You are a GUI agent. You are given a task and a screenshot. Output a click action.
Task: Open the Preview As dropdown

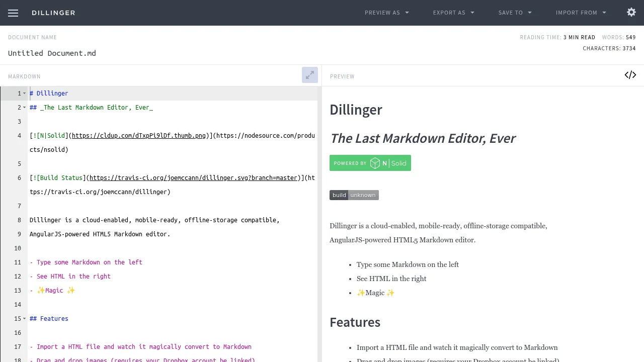pos(386,13)
